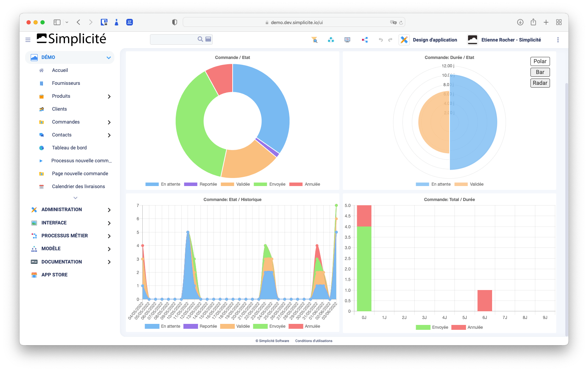Viewport: 588px width, 371px height.
Task: Click the filter search icon in header toolbar
Action: click(315, 40)
